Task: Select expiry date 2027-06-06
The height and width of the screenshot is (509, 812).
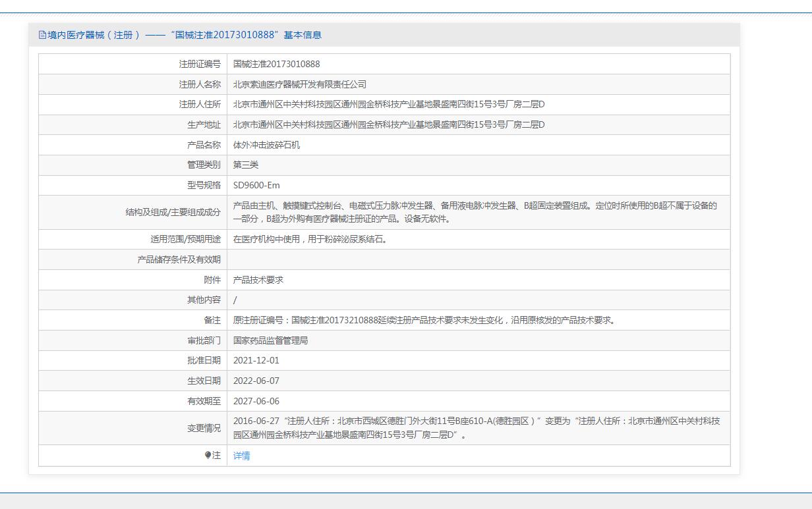Action: click(256, 401)
